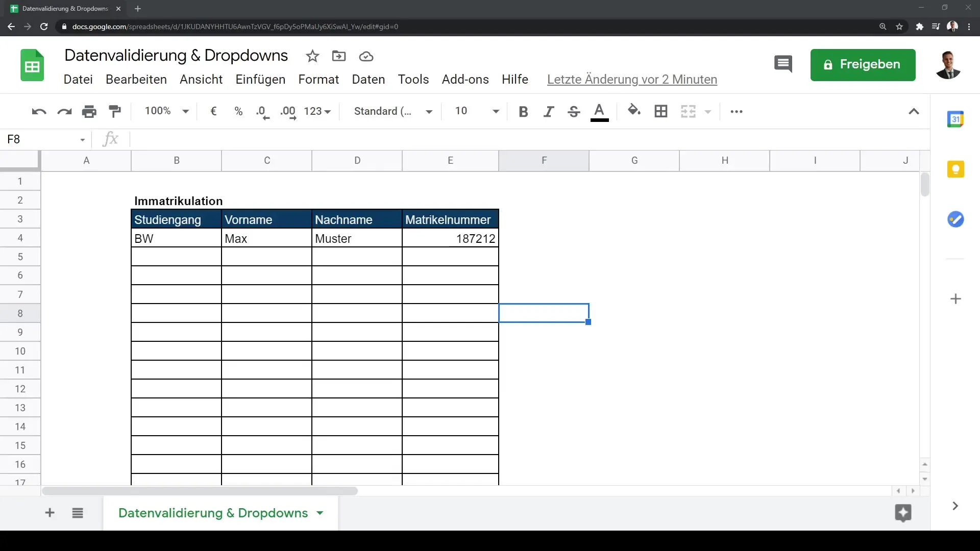
Task: Click the Redo icon in toolbar
Action: (x=64, y=111)
